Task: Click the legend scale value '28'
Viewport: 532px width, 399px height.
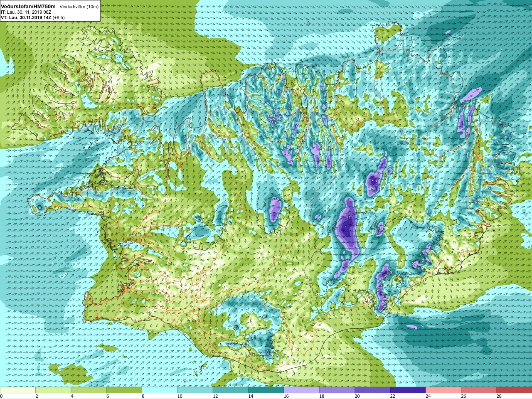Action: click(499, 396)
